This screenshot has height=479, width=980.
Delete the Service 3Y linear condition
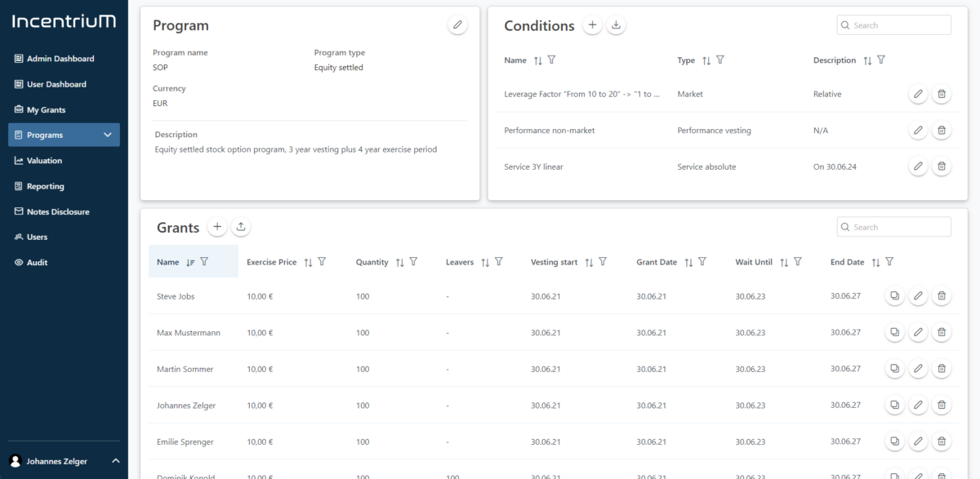coord(942,166)
